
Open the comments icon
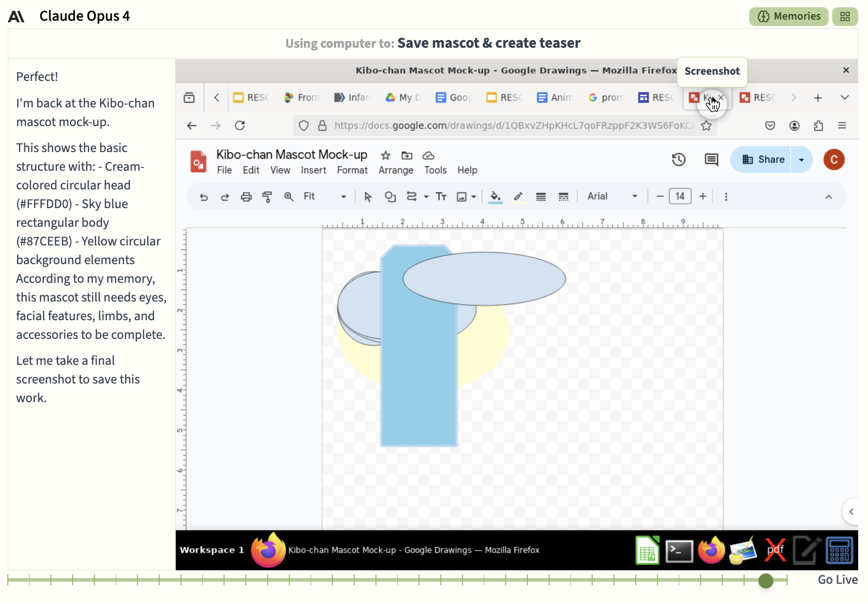(711, 159)
